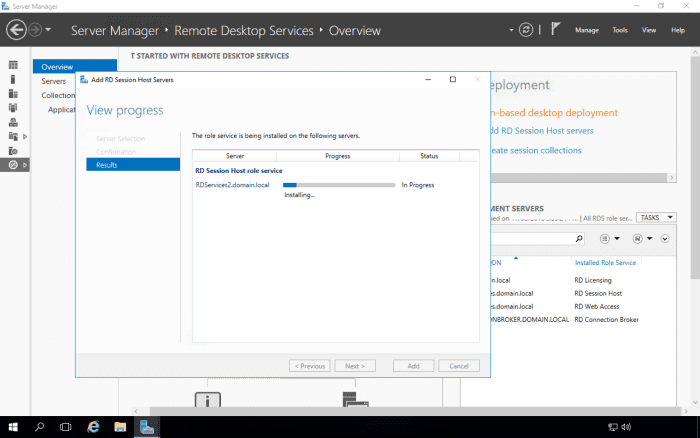The width and height of the screenshot is (700, 438).
Task: Select the RD Session Host row
Action: click(583, 293)
